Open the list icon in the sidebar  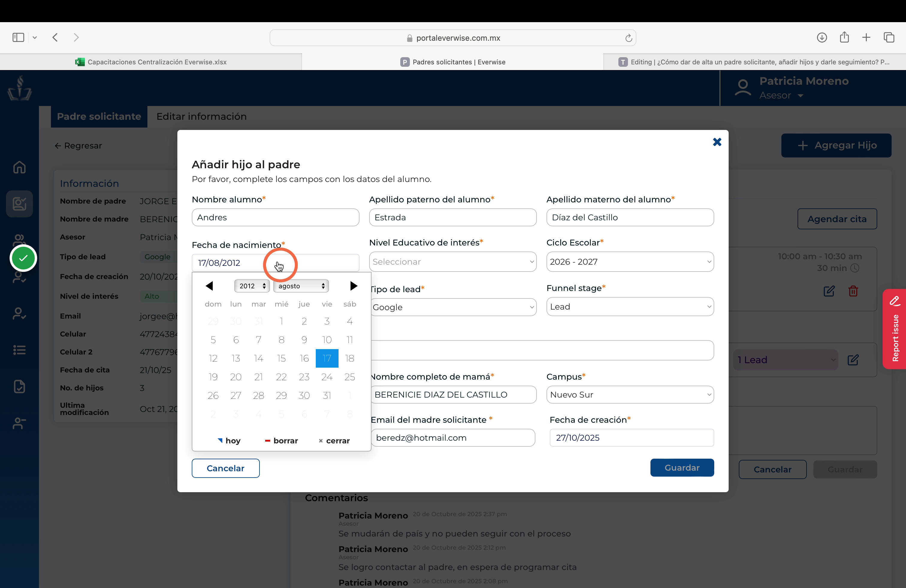(19, 349)
